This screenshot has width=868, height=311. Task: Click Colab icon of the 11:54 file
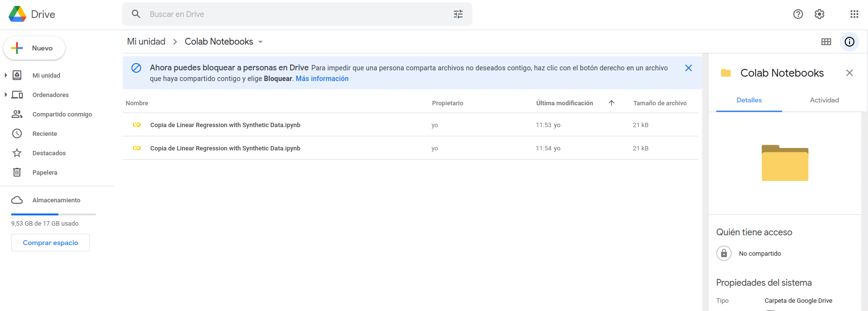tap(137, 148)
